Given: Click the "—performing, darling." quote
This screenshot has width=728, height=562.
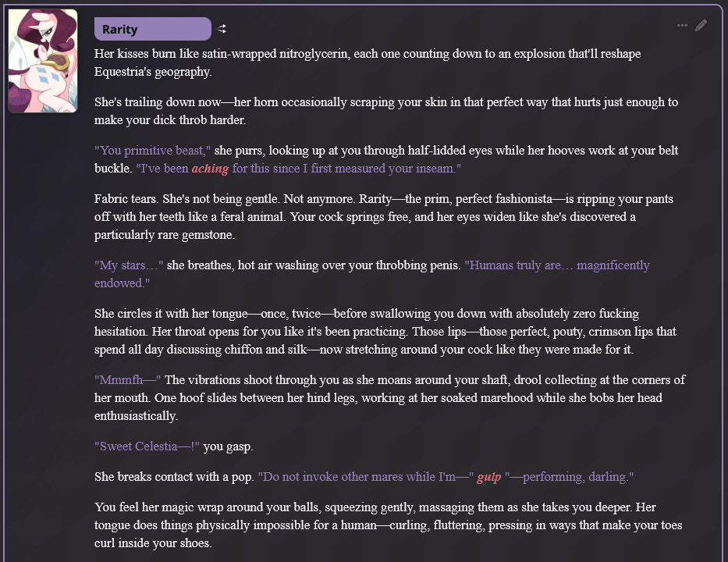Looking at the screenshot, I should [570, 477].
